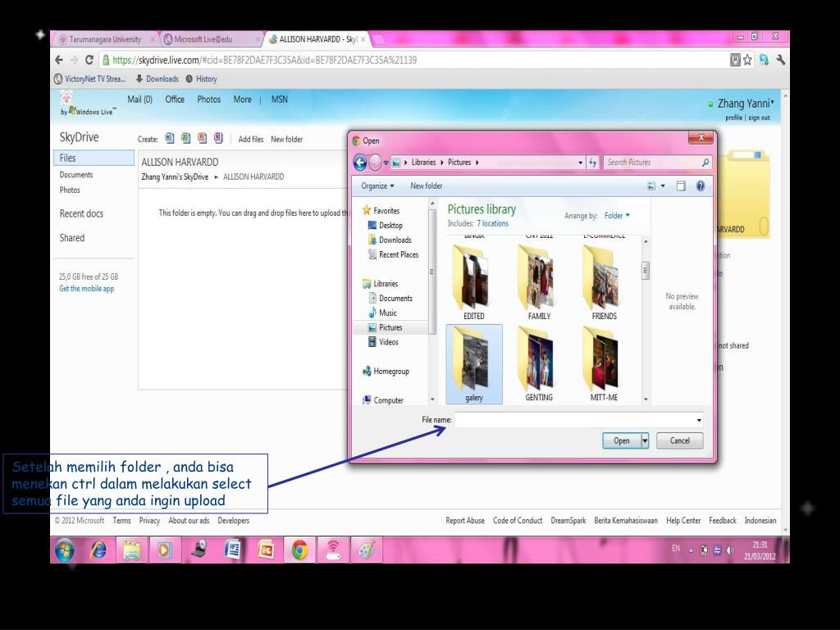Open the Downloads bookmark in Chrome
This screenshot has width=840, height=630.
[x=157, y=80]
